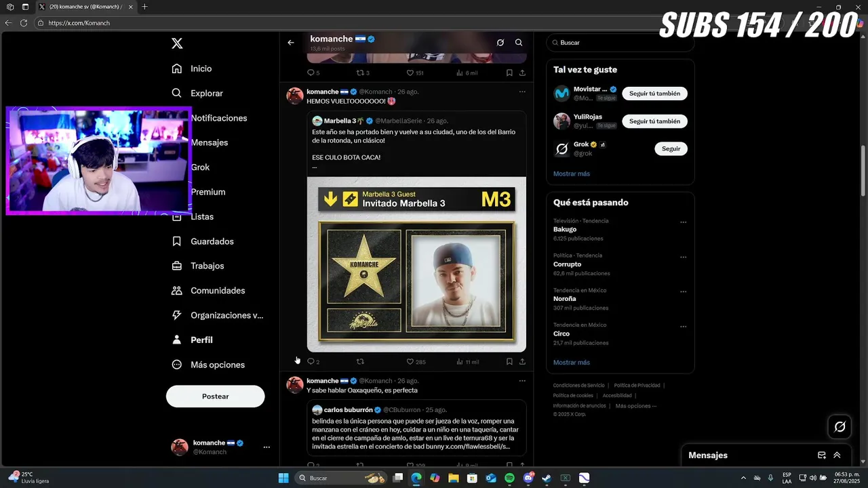Open Mensajes in the sidebar
Image resolution: width=868 pixels, height=488 pixels.
tap(209, 142)
